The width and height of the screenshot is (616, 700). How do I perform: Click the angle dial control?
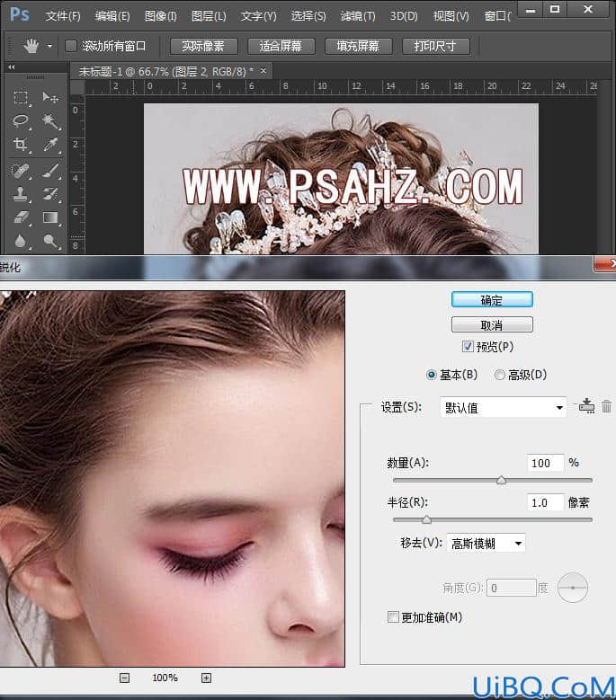click(x=573, y=588)
